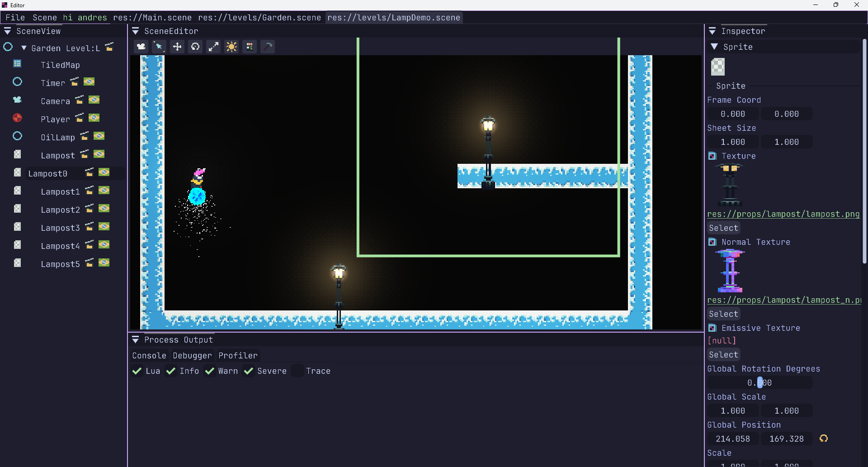Viewport: 868px width, 467px height.
Task: Click Select button under Normal Texture
Action: coord(723,314)
